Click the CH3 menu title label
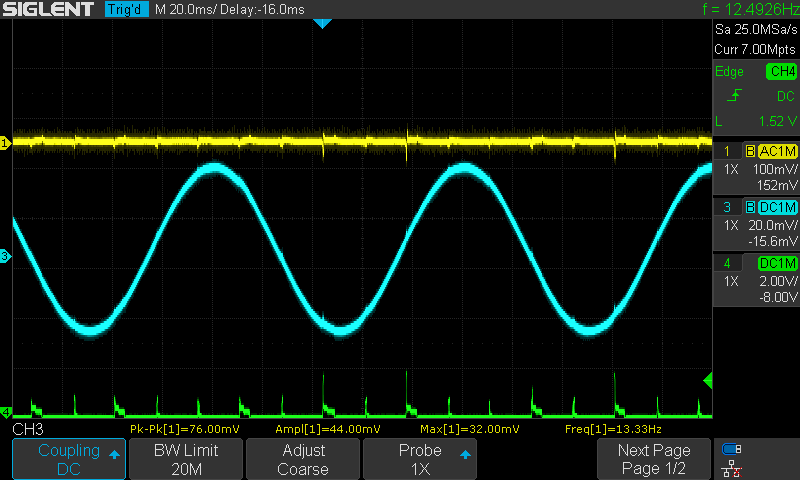The height and width of the screenshot is (480, 800). 28,429
